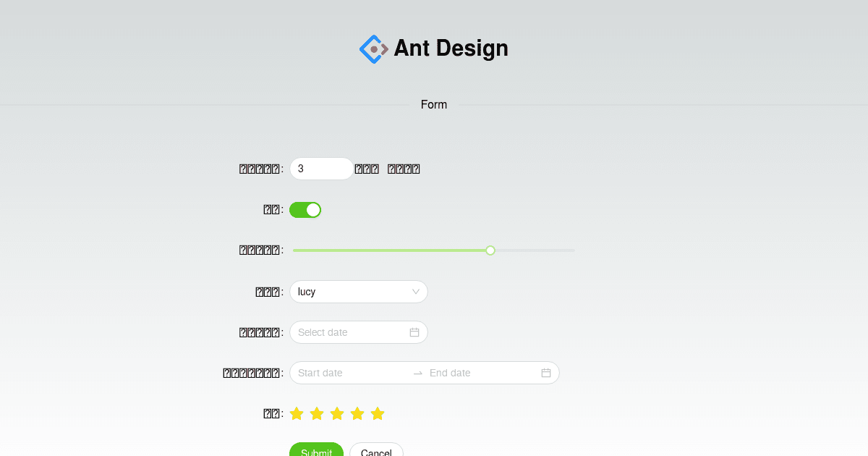Click the calendar icon in range picker
The image size is (868, 456).
click(546, 373)
